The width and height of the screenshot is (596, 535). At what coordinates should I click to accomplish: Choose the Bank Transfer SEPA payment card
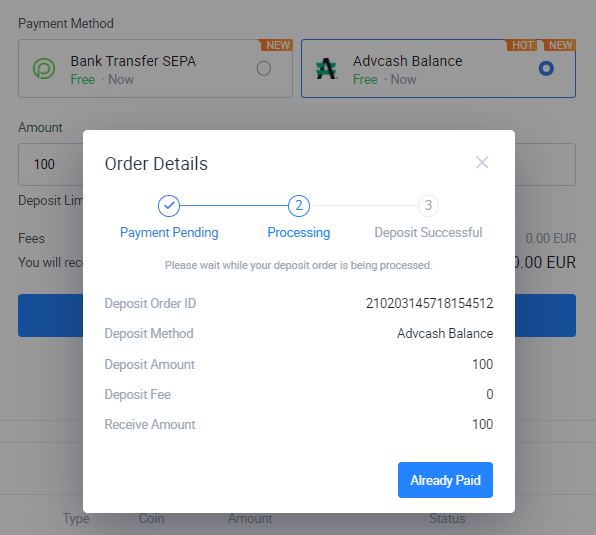155,69
